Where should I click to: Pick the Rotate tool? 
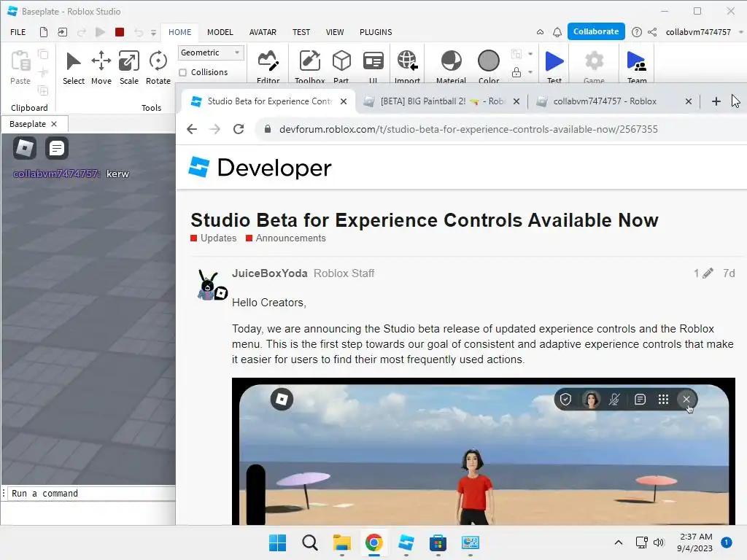coord(158,67)
